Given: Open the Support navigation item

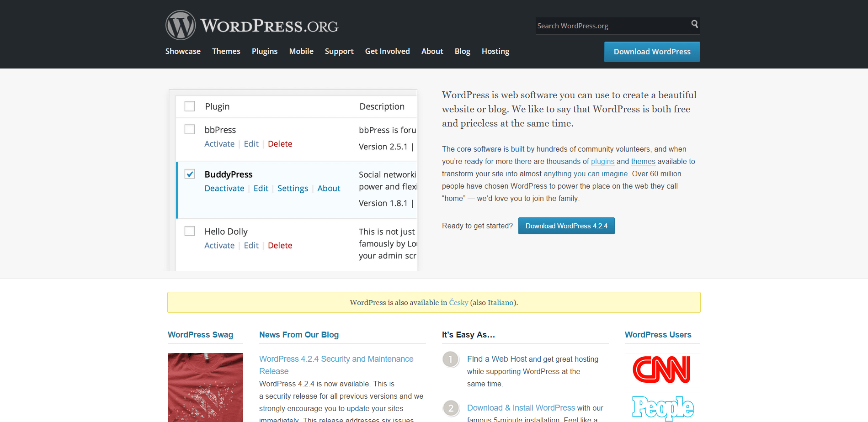Looking at the screenshot, I should click(x=339, y=51).
